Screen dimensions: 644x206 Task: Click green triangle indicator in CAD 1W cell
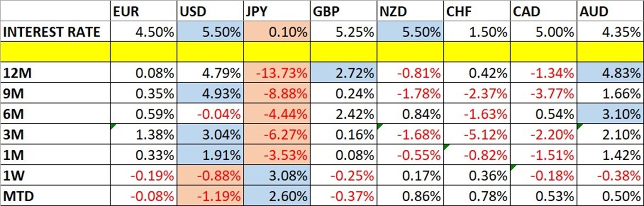(512, 166)
